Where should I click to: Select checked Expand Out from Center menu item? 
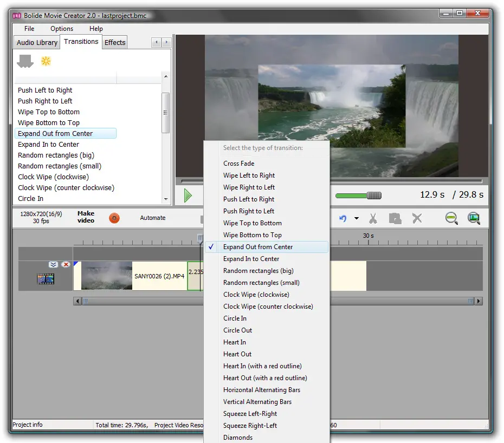[258, 247]
